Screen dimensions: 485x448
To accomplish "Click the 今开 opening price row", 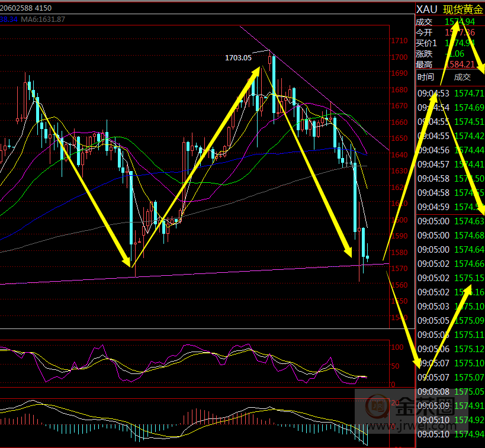I will (450, 32).
